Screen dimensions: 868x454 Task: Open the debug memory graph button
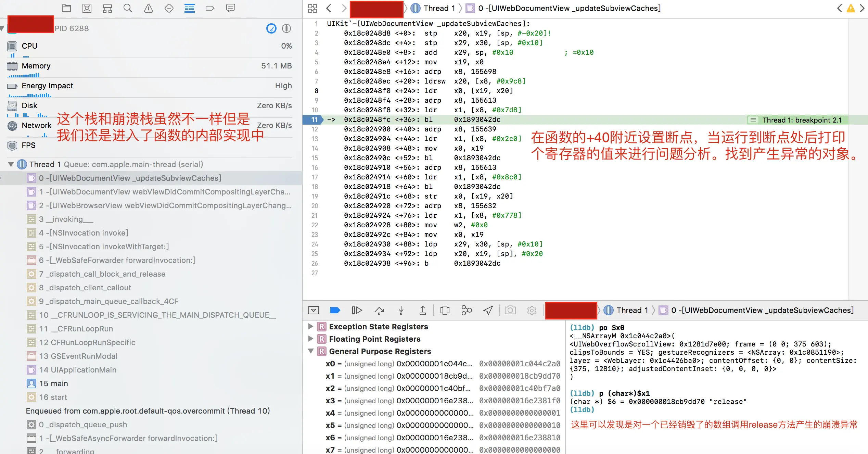tap(467, 310)
